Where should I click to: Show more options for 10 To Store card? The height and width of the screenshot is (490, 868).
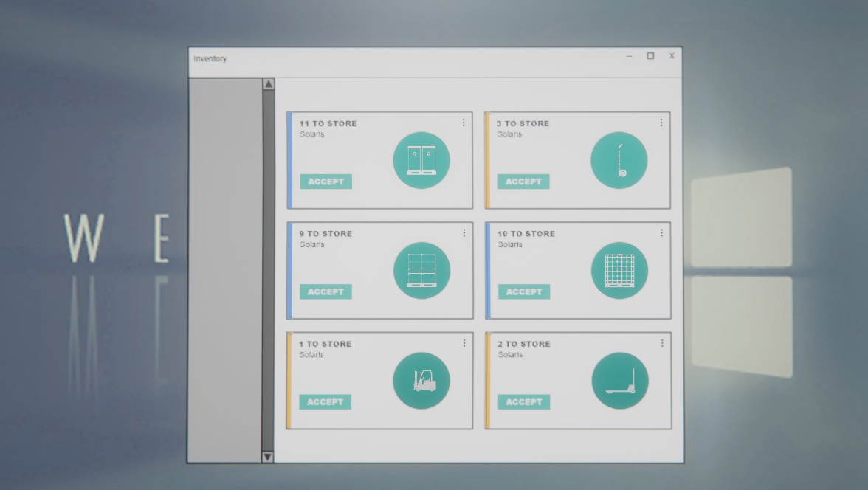[661, 232]
